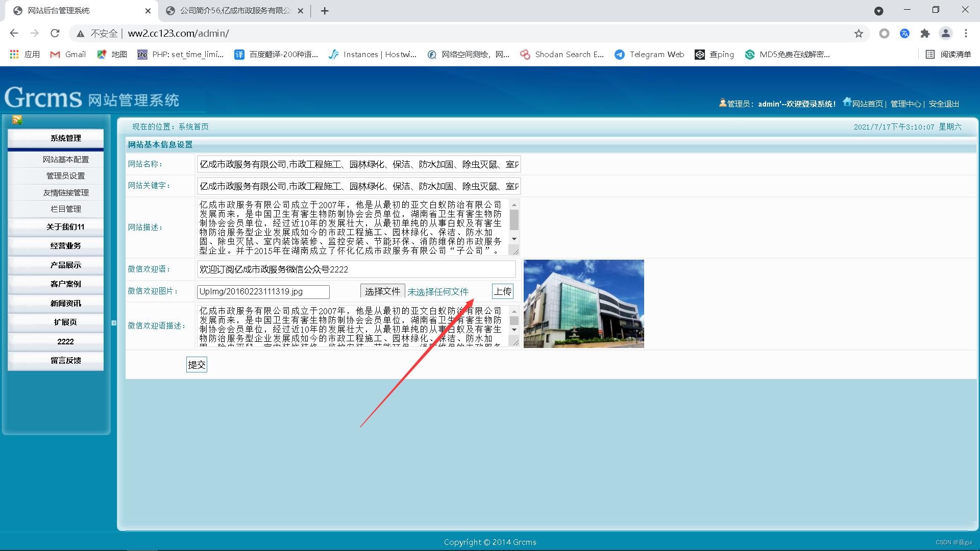Expand the 系统管理 sidebar section
Image resolution: width=980 pixels, height=551 pixels.
pos(56,138)
